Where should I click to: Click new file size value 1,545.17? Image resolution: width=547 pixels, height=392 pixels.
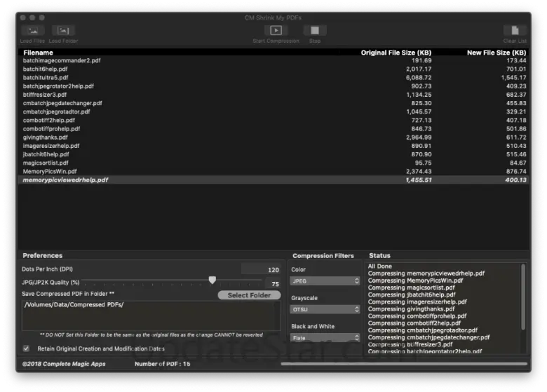(513, 78)
